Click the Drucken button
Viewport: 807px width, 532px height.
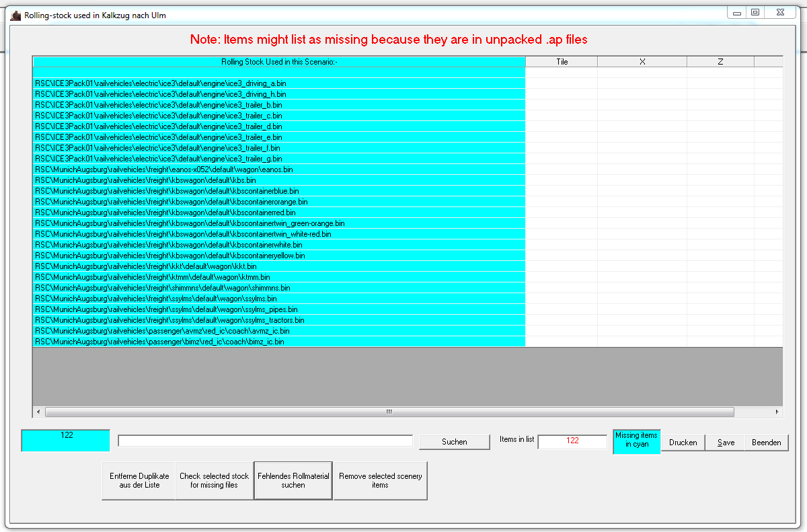683,443
